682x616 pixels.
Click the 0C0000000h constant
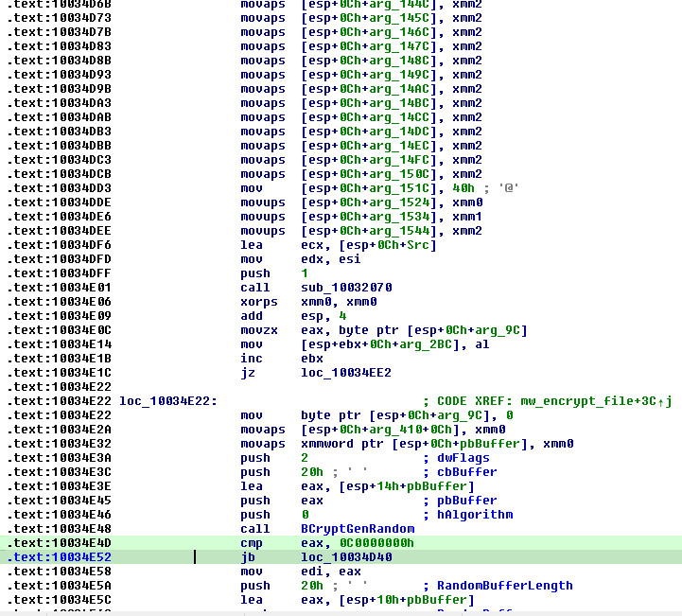tap(376, 543)
